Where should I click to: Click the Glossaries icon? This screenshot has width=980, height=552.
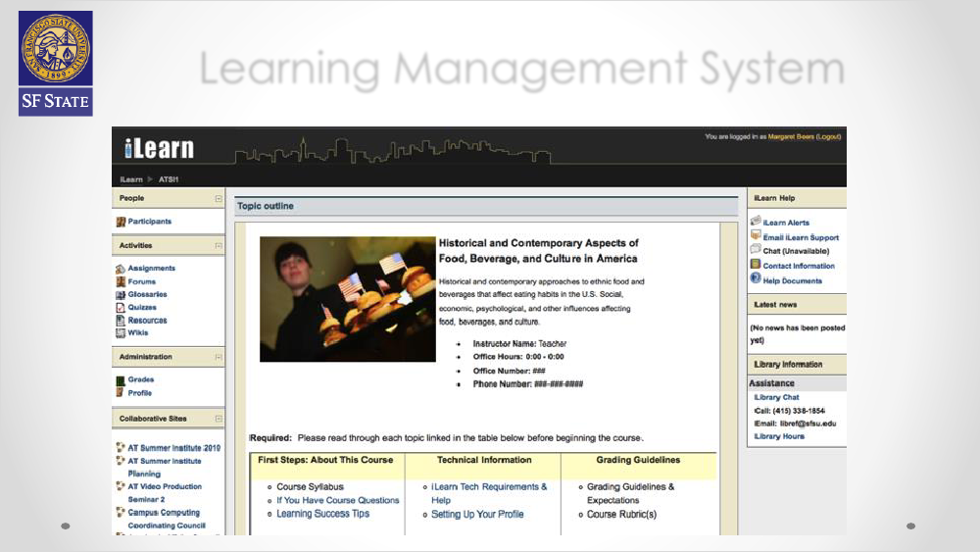[121, 294]
